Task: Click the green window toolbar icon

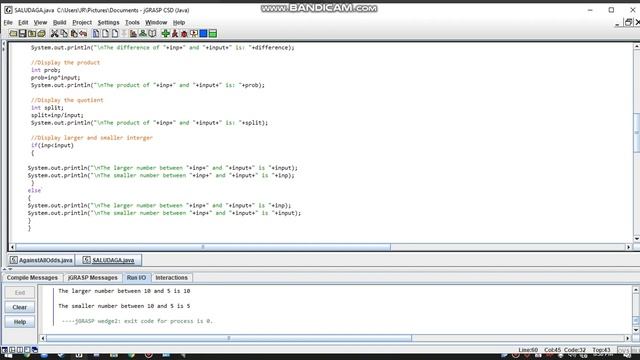Action: (x=213, y=33)
